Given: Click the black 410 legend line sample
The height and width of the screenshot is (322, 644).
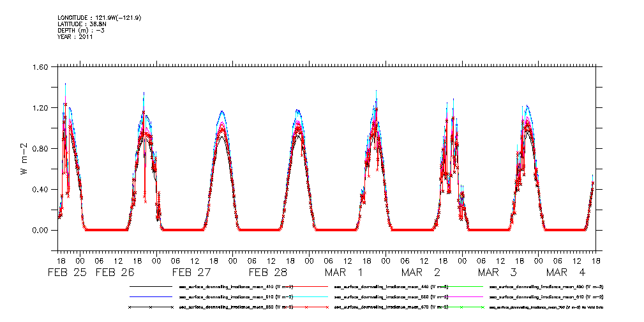Looking at the screenshot, I should click(151, 287).
